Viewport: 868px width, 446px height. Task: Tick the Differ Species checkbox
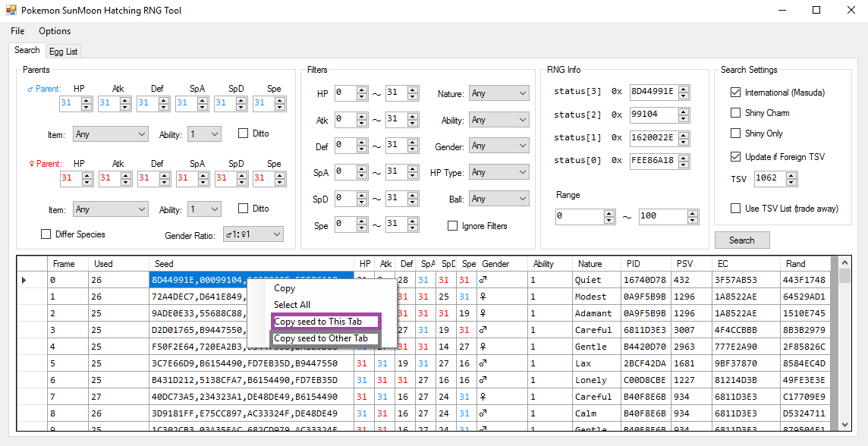(x=46, y=234)
